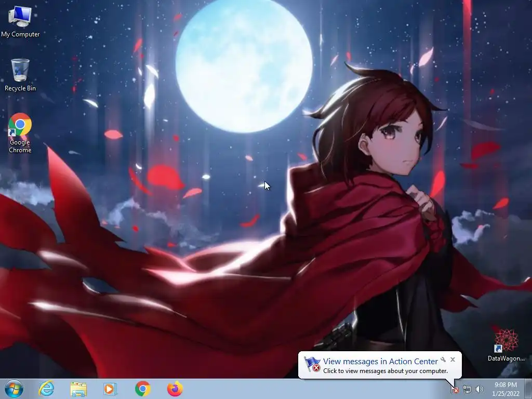
Task: Open Windows Media Player from the taskbar
Action: pos(110,389)
